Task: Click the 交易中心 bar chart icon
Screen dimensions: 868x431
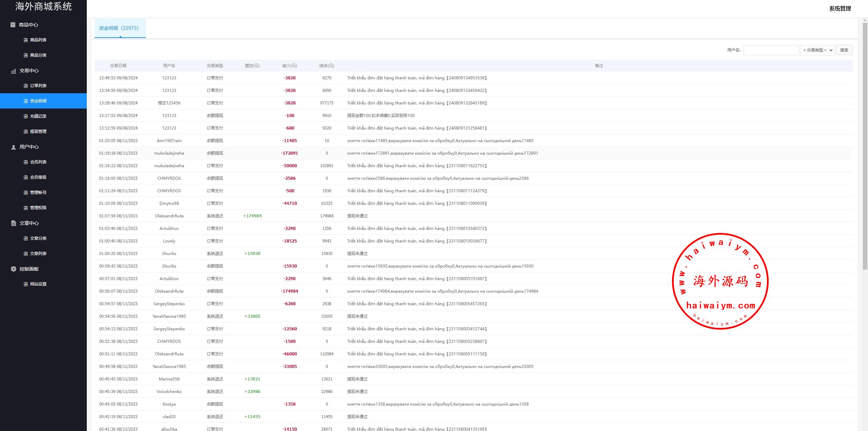Action: [x=14, y=71]
